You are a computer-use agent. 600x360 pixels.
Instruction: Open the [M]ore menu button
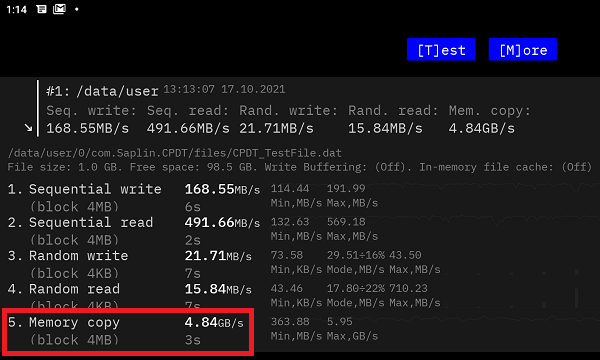click(523, 49)
